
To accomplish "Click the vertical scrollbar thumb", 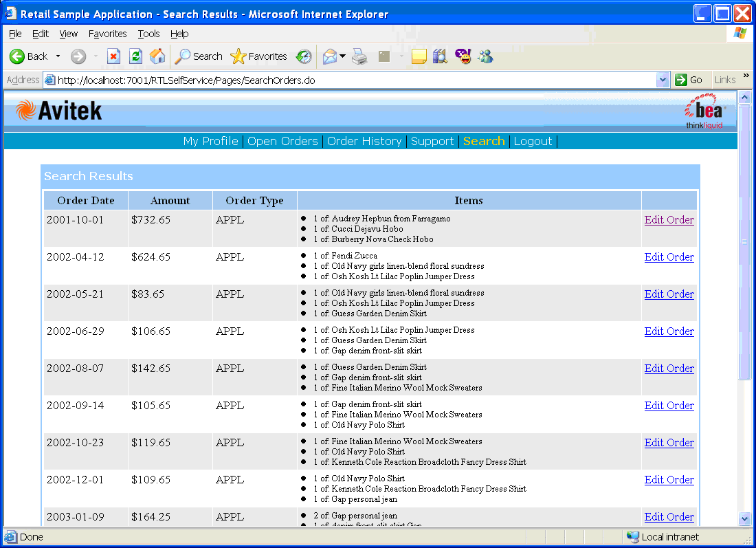I will pyautogui.click(x=744, y=242).
